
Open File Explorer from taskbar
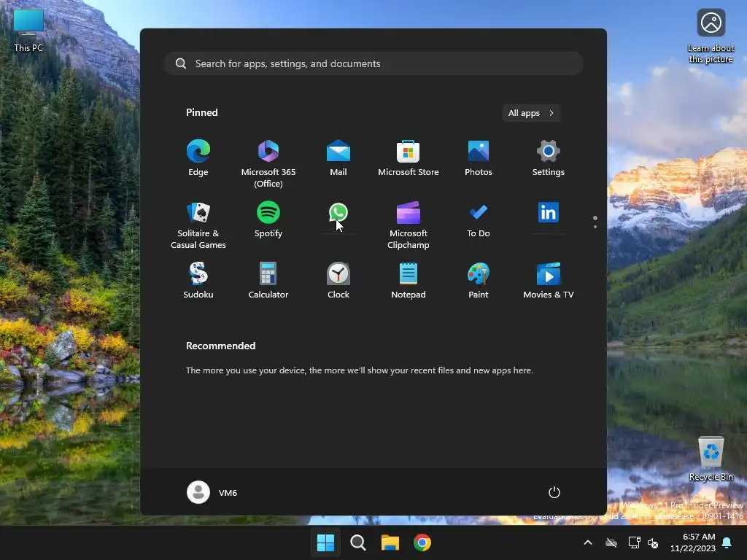coord(390,542)
